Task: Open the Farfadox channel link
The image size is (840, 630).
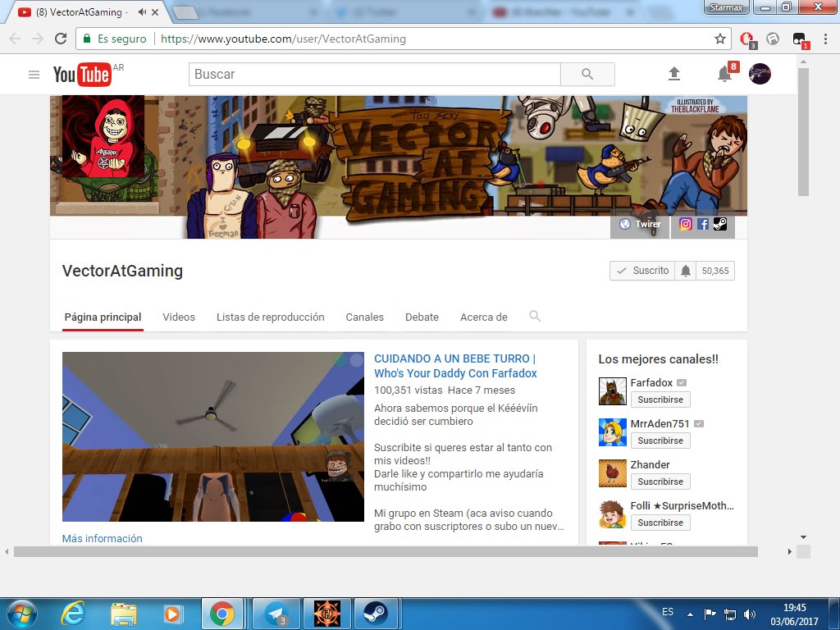Action: pos(651,382)
